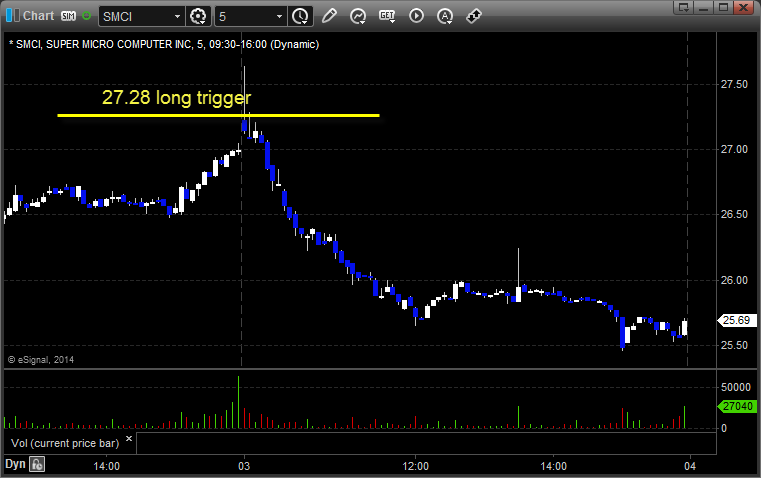761x478 pixels.
Task: Open the clock time template menu
Action: click(x=300, y=16)
